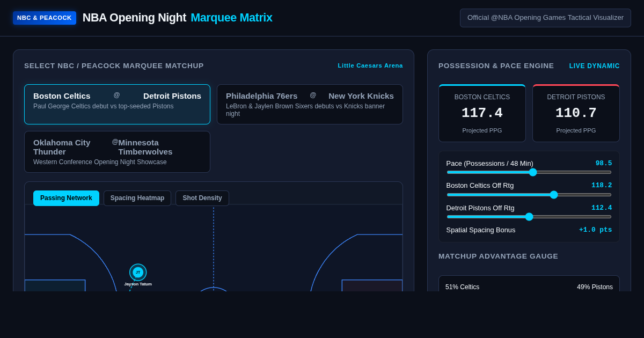Click the Possession & Pace Engine heading
The width and height of the screenshot is (644, 338).
click(496, 66)
